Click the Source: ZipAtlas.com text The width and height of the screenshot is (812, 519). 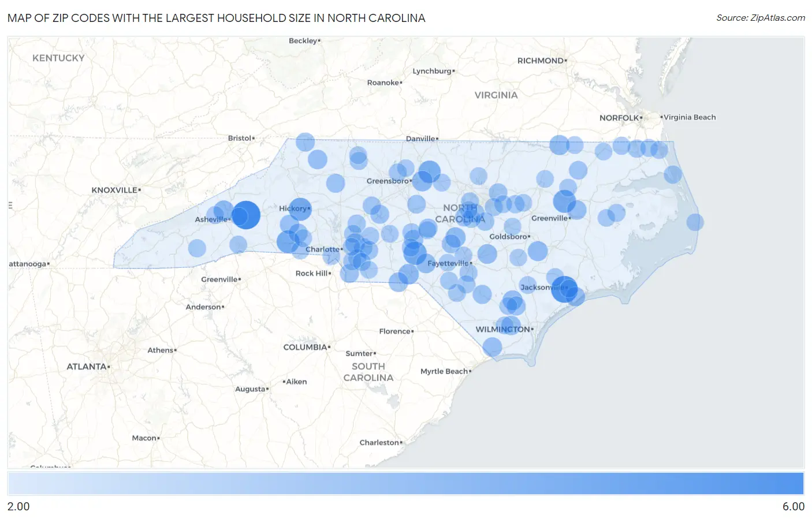pos(761,18)
